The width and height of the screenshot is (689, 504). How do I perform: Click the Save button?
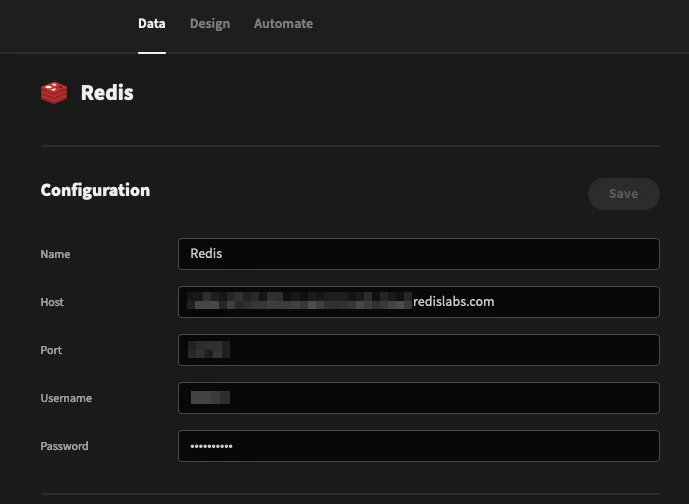click(624, 194)
